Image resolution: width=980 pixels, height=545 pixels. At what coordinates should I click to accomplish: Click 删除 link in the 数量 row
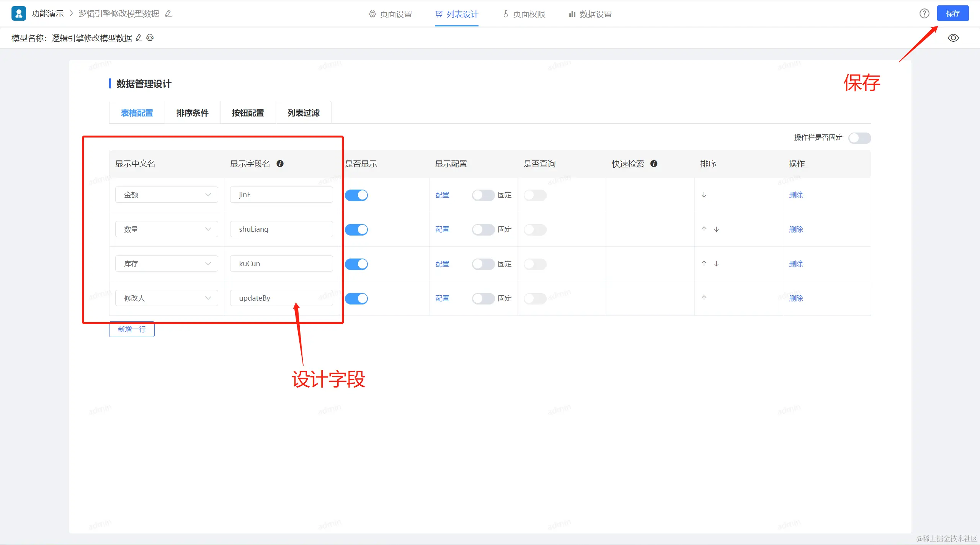(x=795, y=229)
